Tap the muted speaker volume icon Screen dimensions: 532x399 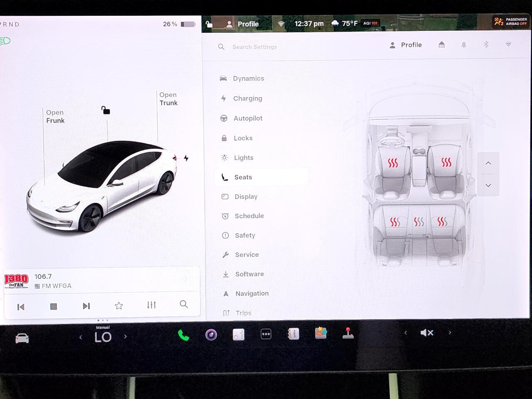point(427,332)
